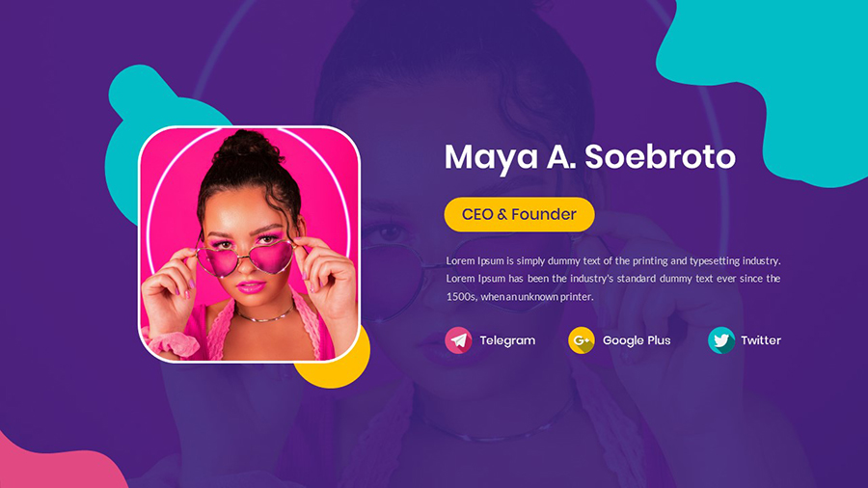Click the profile photo of the woman
The width and height of the screenshot is (868, 488).
(x=249, y=244)
